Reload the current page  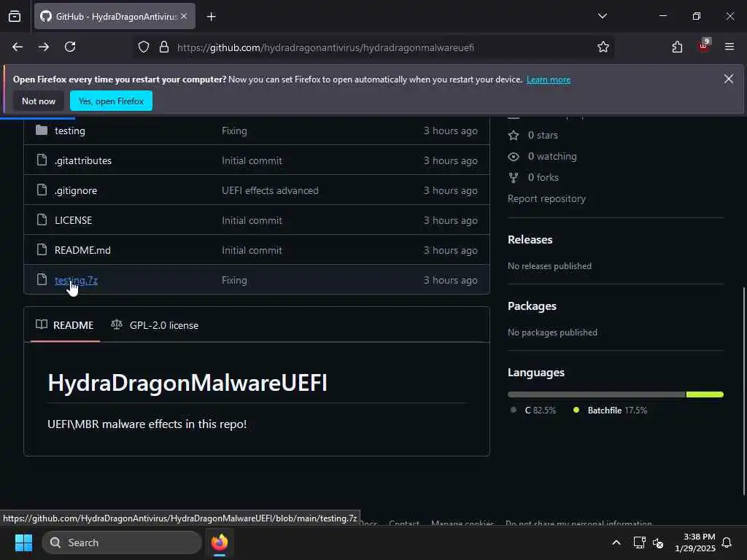pyautogui.click(x=70, y=47)
